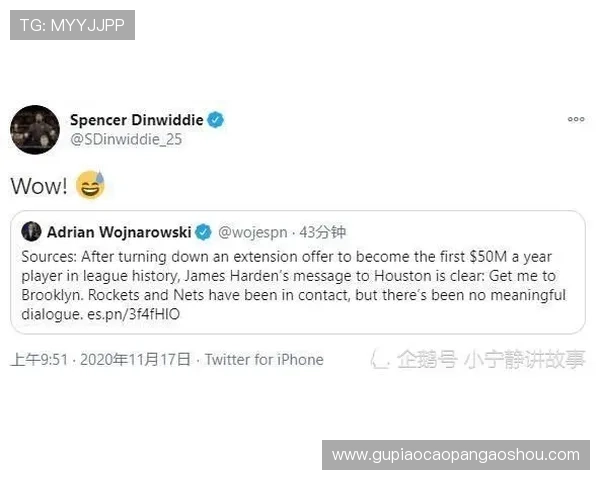Open the Spencer Dinwiddie display name

137,120
